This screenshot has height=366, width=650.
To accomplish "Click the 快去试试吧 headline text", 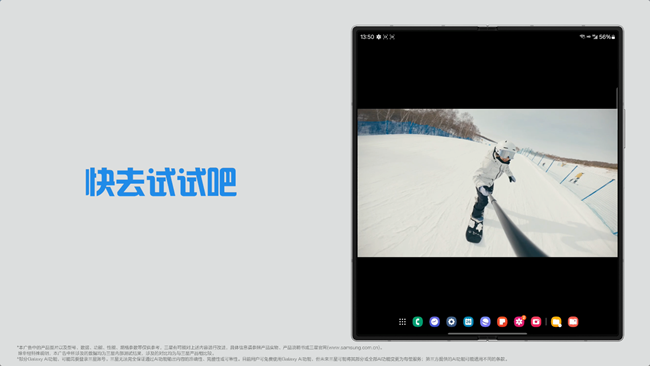I will pyautogui.click(x=161, y=182).
